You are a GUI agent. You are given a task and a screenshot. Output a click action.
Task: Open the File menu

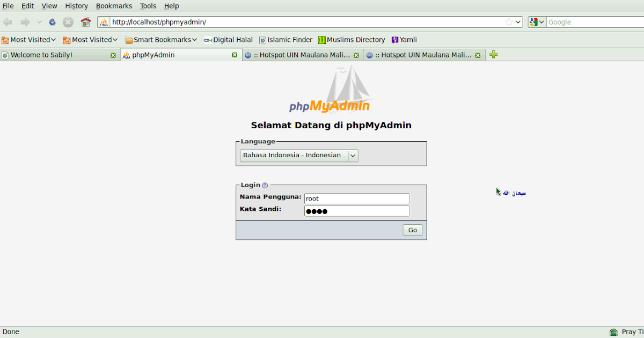pyautogui.click(x=8, y=6)
